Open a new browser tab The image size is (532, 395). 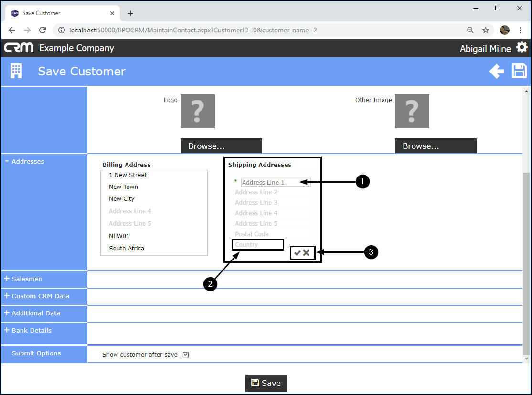coord(130,13)
